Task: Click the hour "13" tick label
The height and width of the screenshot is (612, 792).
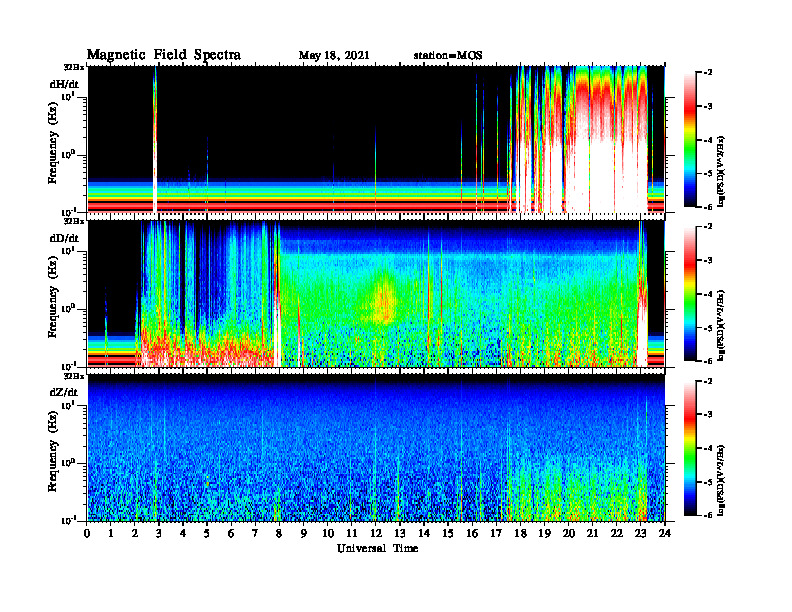Action: [400, 533]
